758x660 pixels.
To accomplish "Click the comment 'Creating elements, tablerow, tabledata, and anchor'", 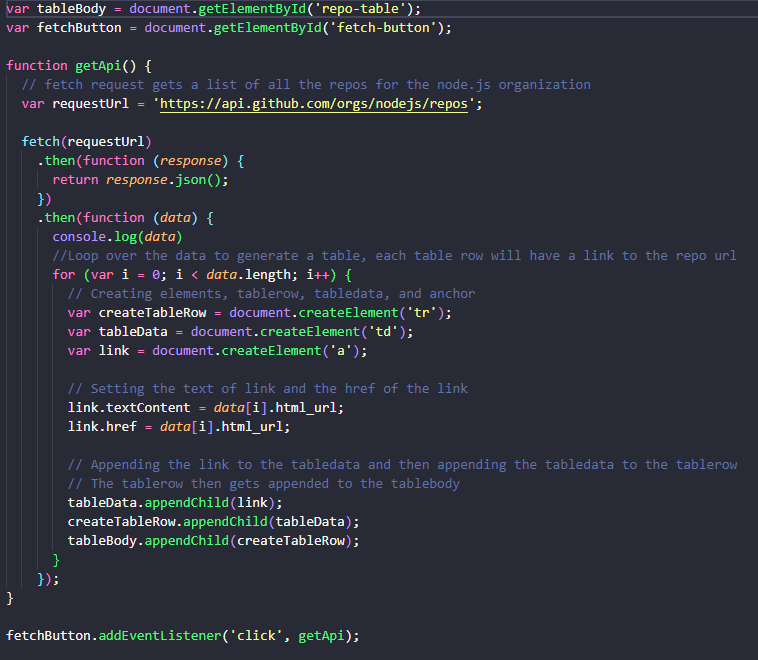I will pos(272,293).
